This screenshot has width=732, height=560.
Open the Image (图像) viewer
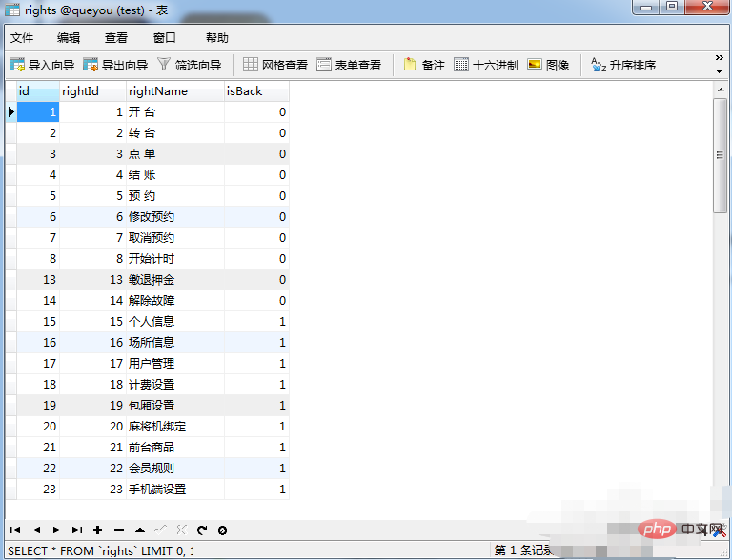(x=548, y=65)
